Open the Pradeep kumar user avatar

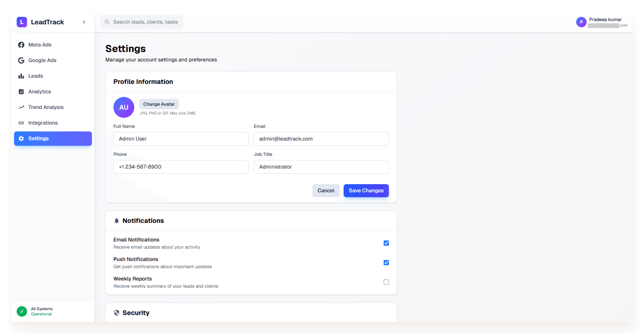(x=581, y=22)
